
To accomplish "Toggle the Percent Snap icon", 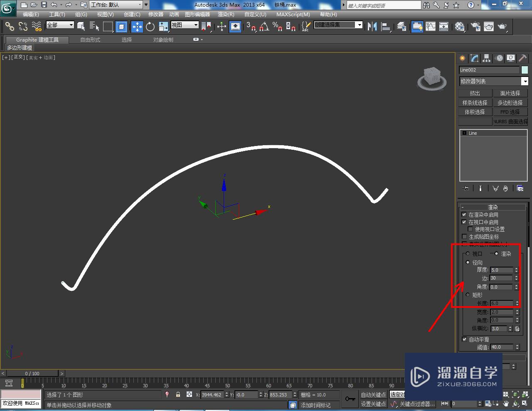I will [x=278, y=27].
